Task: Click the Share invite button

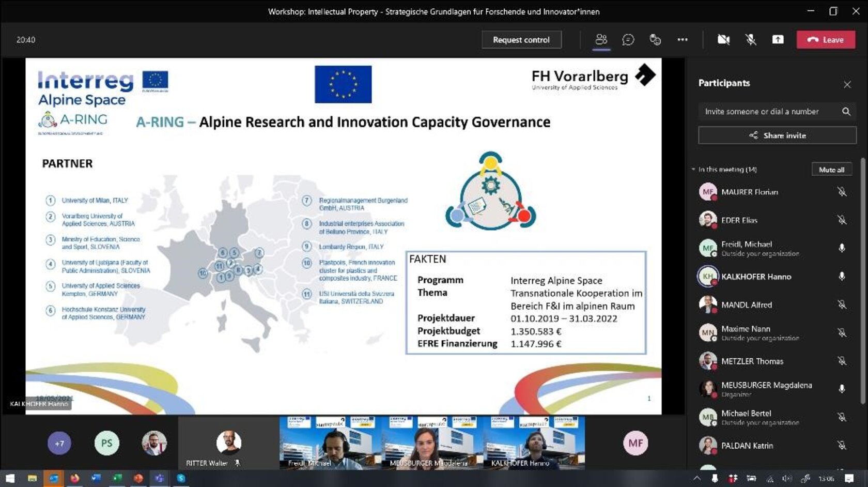Action: (777, 135)
